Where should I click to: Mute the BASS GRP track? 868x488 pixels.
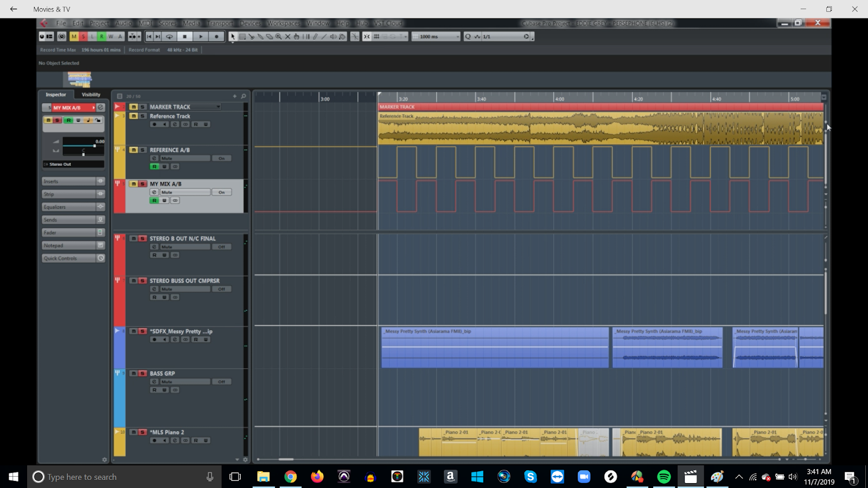point(133,374)
